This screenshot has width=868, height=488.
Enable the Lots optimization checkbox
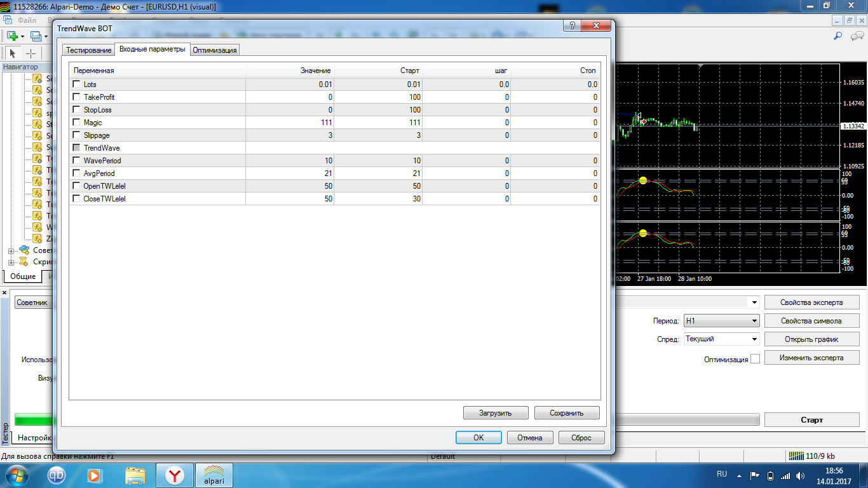coord(76,85)
